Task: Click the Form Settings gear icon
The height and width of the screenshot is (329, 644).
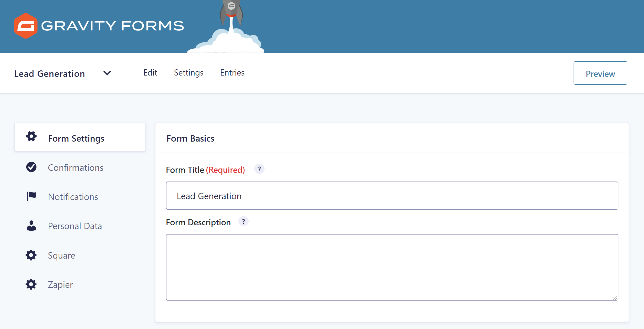Action: click(x=31, y=136)
